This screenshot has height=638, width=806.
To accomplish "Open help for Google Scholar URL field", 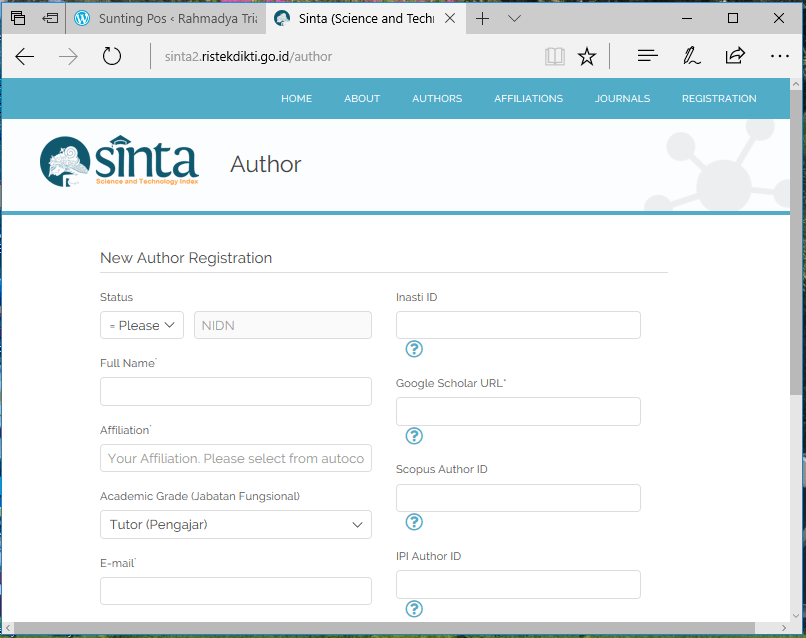I will click(414, 436).
